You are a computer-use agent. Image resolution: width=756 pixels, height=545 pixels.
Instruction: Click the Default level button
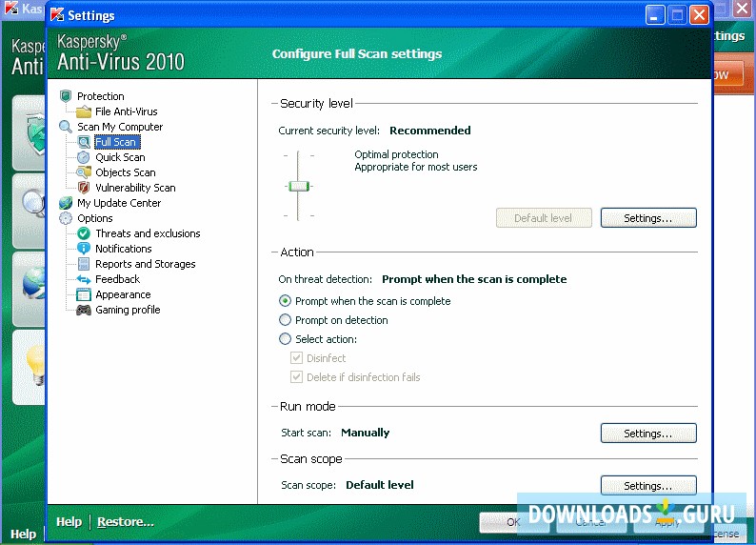[x=544, y=218]
